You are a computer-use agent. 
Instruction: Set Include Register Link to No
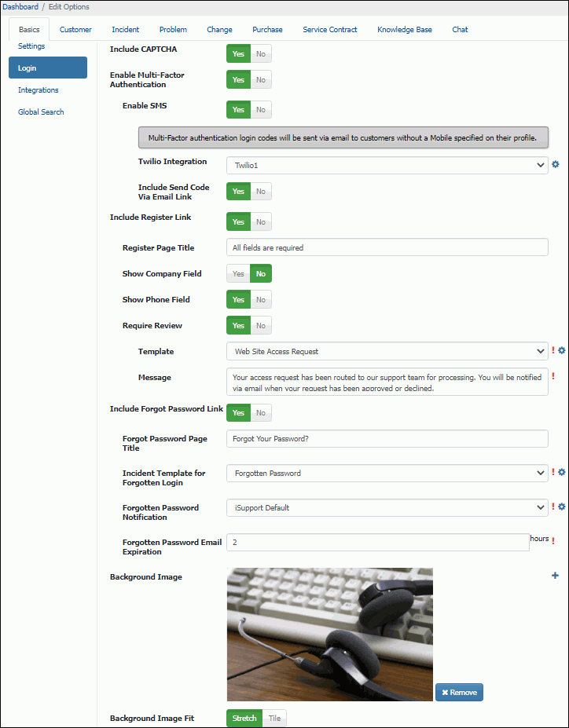pyautogui.click(x=261, y=222)
